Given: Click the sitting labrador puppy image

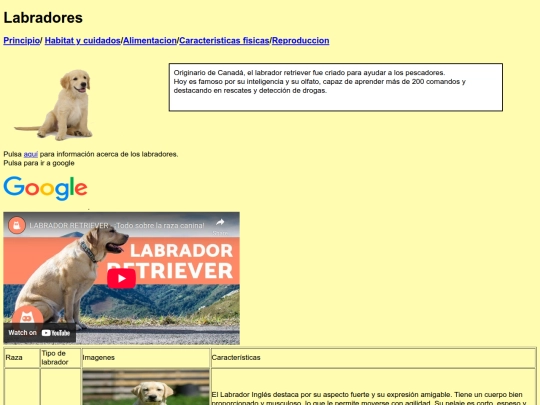Looking at the screenshot, I should (x=53, y=105).
